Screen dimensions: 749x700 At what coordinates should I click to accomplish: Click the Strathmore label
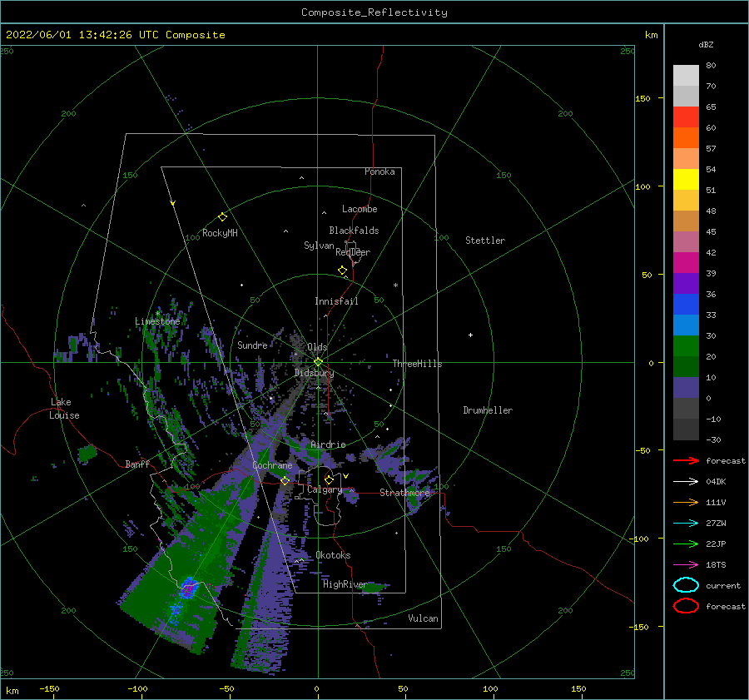point(404,492)
